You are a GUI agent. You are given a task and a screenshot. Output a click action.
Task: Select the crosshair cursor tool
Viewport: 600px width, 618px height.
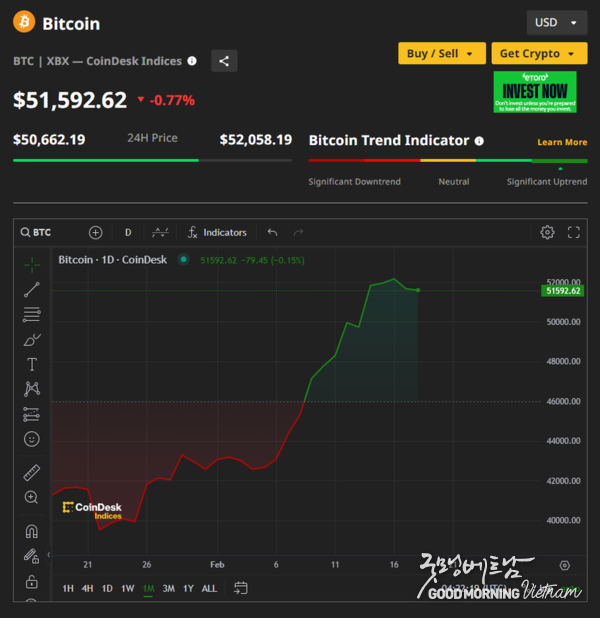click(32, 264)
